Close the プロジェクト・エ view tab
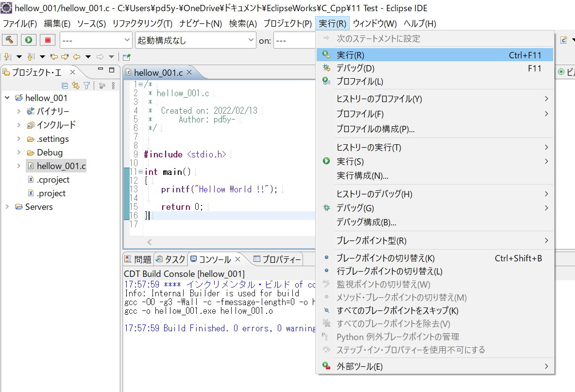 (73, 72)
